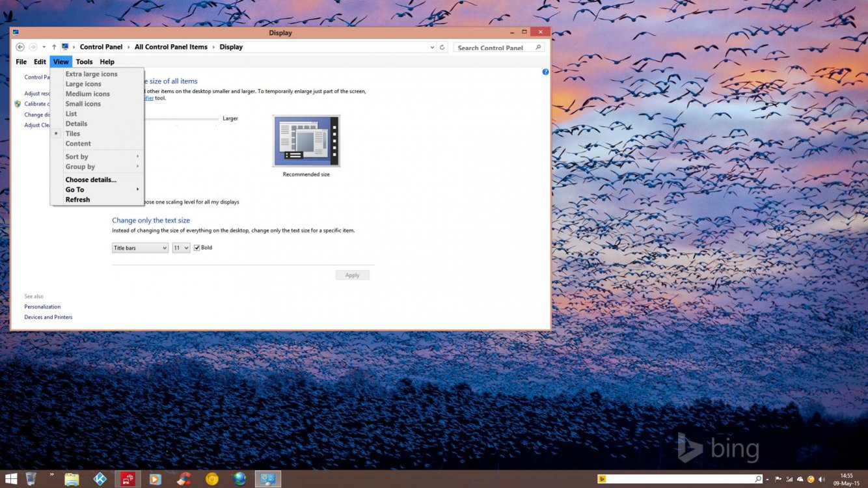868x488 pixels.
Task: Open the blue Help question mark icon
Action: pyautogui.click(x=545, y=72)
